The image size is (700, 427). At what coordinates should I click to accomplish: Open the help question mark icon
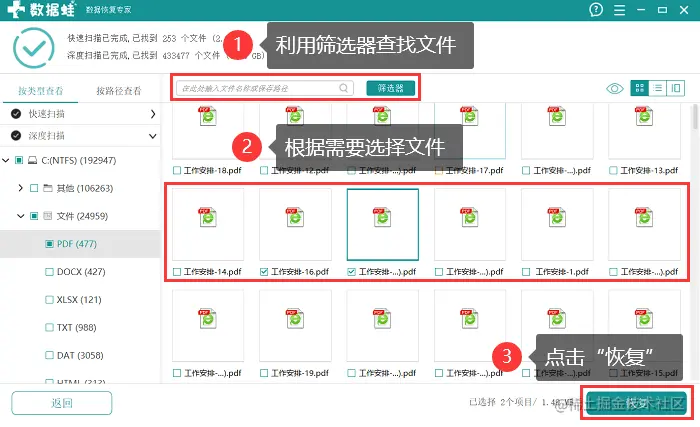596,9
